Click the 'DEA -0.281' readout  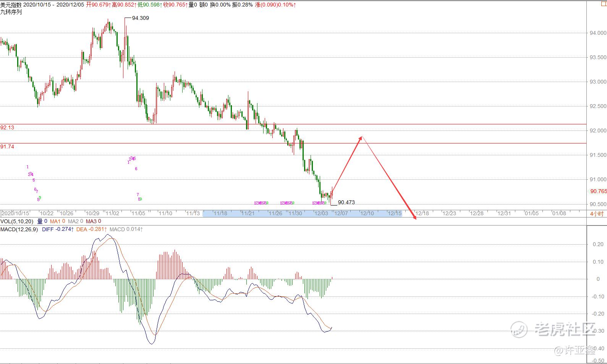tap(92, 229)
